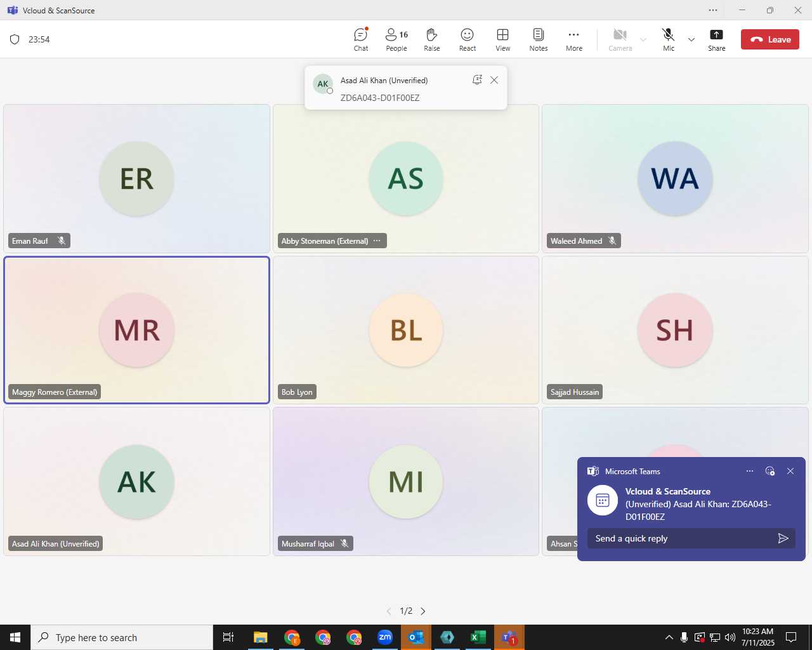Click the Maggy Romero (External) name label
Screen dimensions: 812x650
(x=55, y=392)
